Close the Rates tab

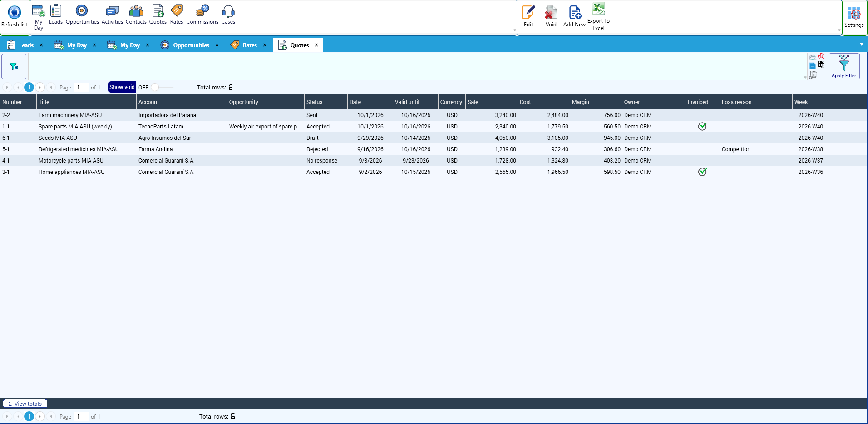(265, 45)
